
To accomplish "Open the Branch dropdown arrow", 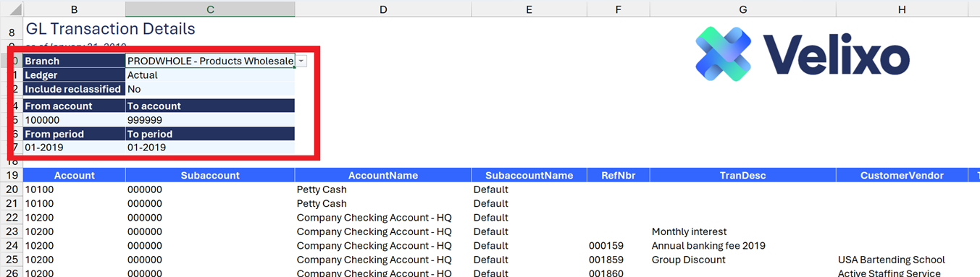I will 301,61.
